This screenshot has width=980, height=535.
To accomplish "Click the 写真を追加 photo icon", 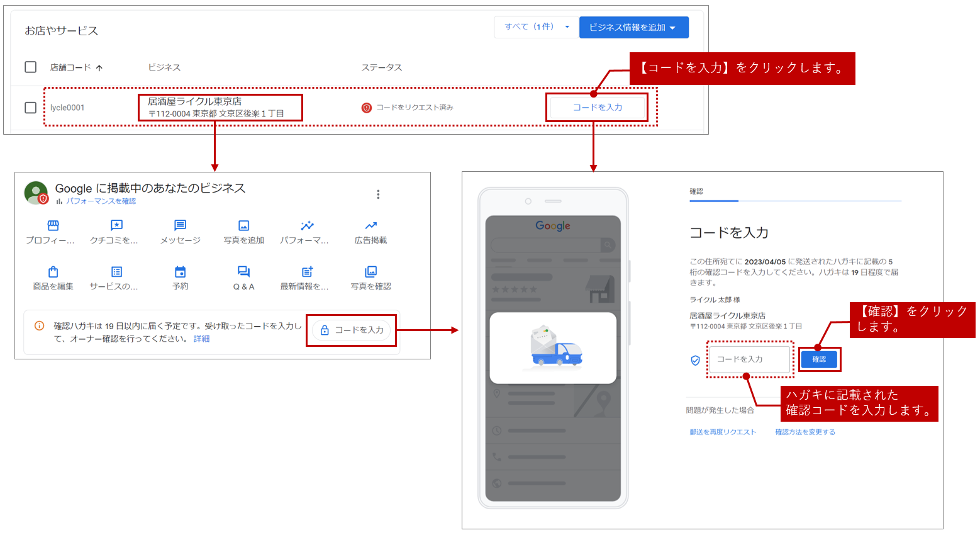I will 243,225.
